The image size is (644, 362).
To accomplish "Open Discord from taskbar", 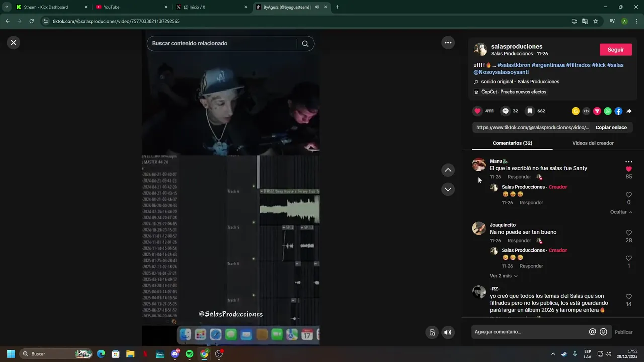I will coord(175,354).
